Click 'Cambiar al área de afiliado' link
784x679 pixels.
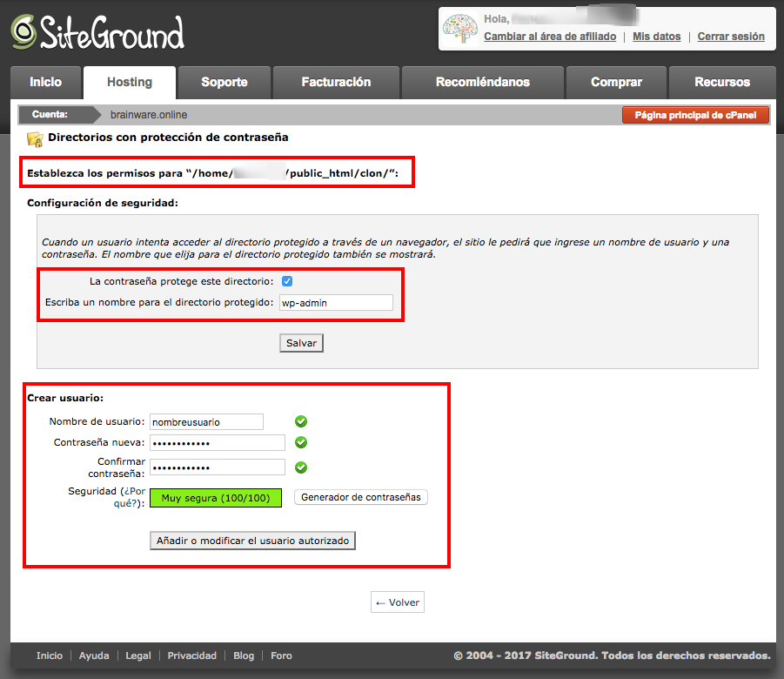click(550, 37)
